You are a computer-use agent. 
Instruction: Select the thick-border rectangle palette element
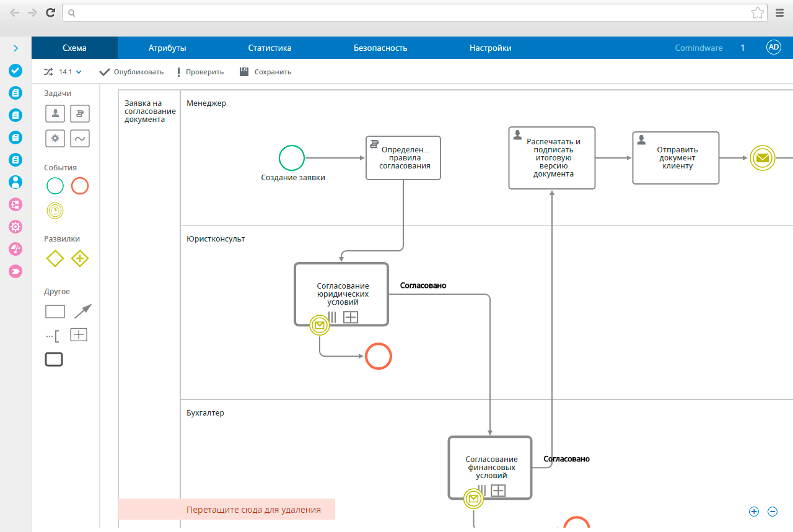tap(54, 359)
